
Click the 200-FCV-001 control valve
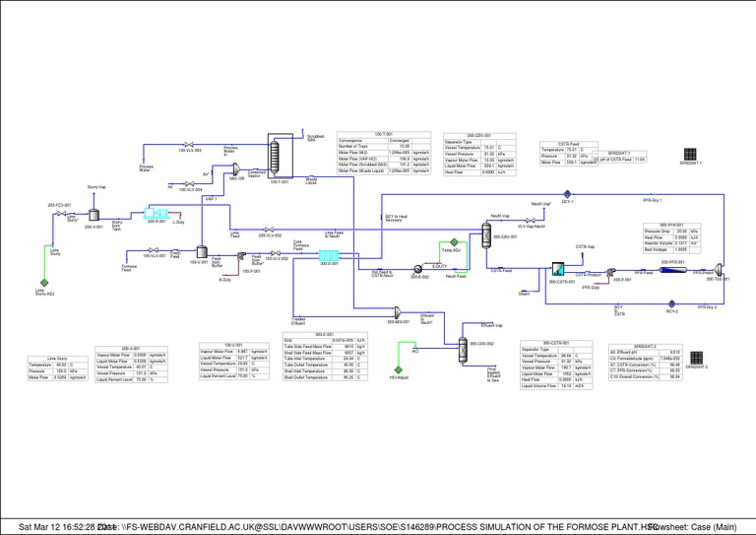coord(62,213)
